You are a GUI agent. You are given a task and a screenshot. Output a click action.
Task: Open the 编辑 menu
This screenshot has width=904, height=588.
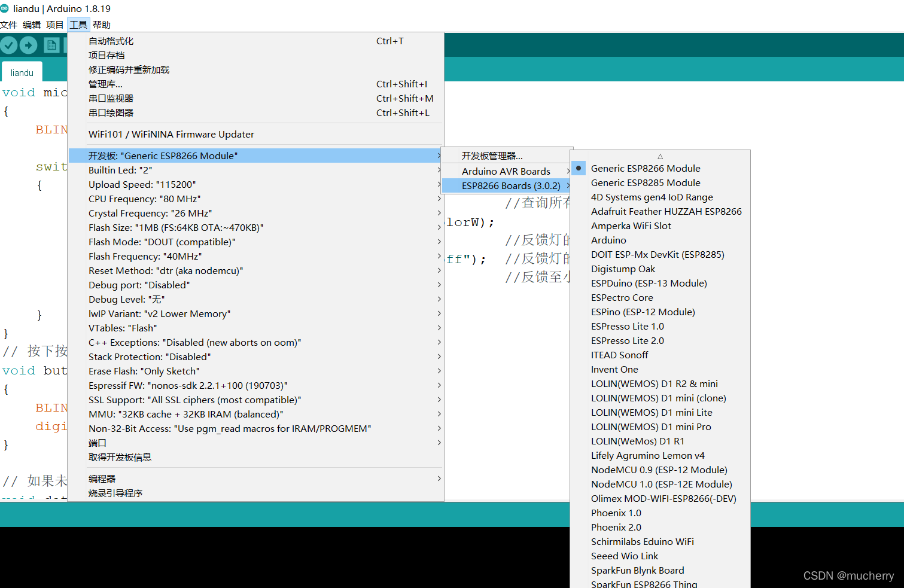point(32,25)
